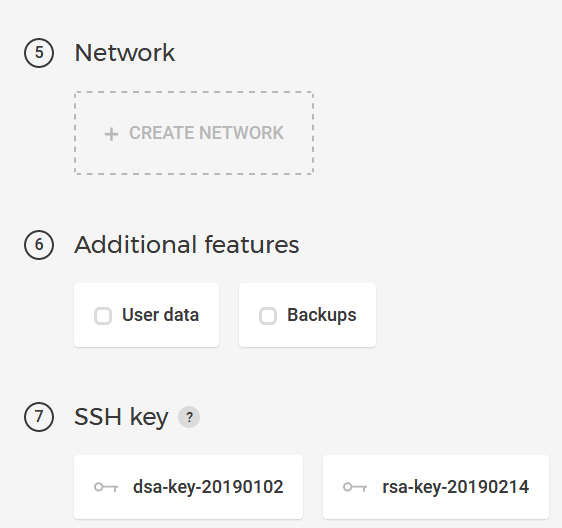
Task: Enable the Backups checkbox
Action: pyautogui.click(x=268, y=316)
